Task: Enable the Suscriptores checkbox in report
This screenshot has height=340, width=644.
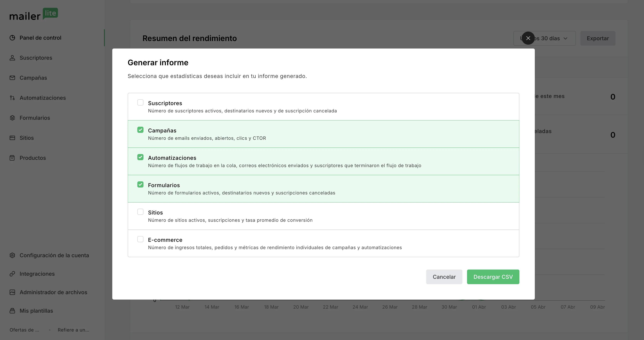Action: (140, 102)
